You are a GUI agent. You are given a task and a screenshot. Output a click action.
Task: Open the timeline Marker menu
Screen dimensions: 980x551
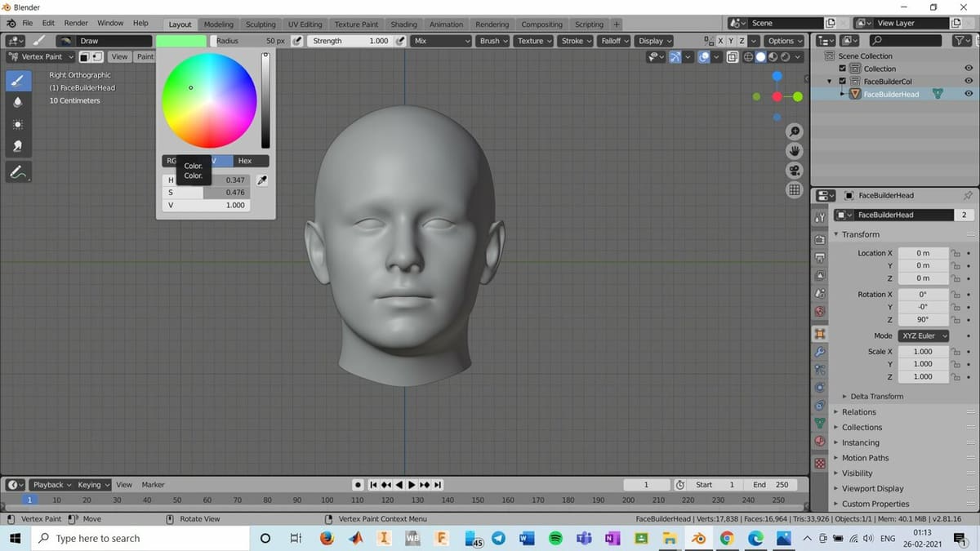(153, 485)
